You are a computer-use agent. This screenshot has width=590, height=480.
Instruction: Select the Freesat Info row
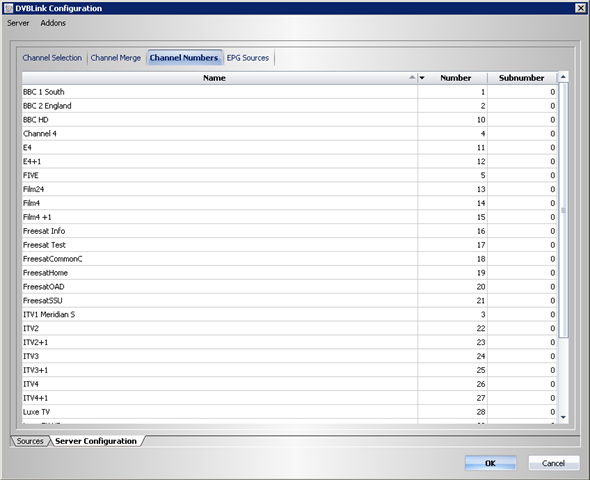click(289, 231)
